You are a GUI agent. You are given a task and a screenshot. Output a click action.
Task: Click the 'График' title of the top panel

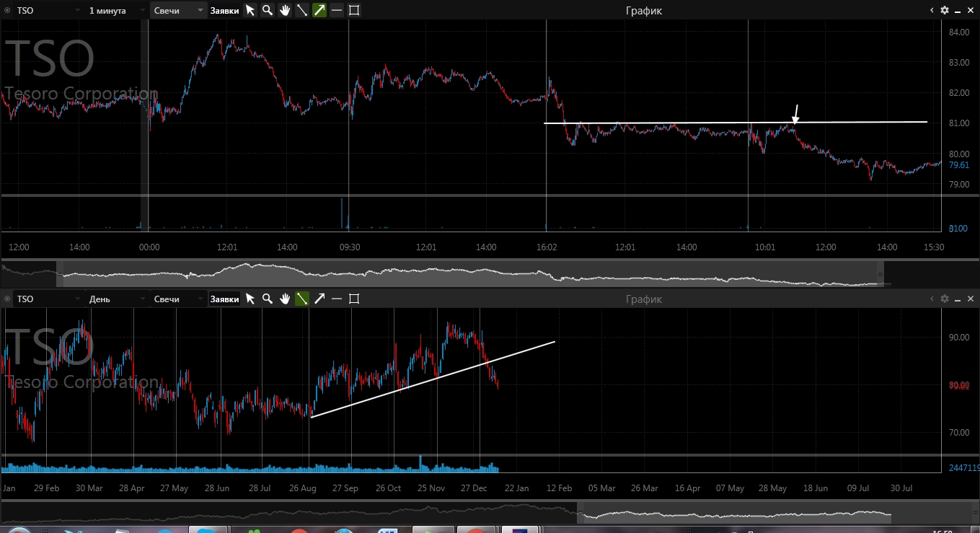[x=643, y=10]
